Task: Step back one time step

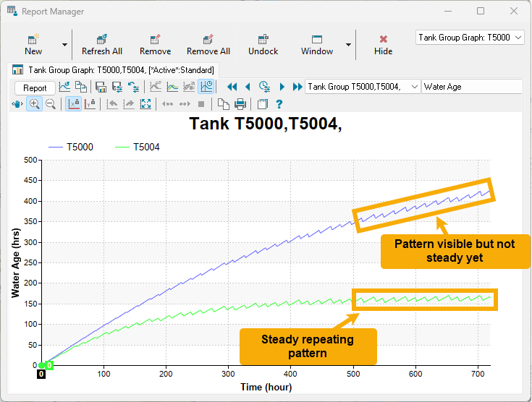Action: coord(248,87)
